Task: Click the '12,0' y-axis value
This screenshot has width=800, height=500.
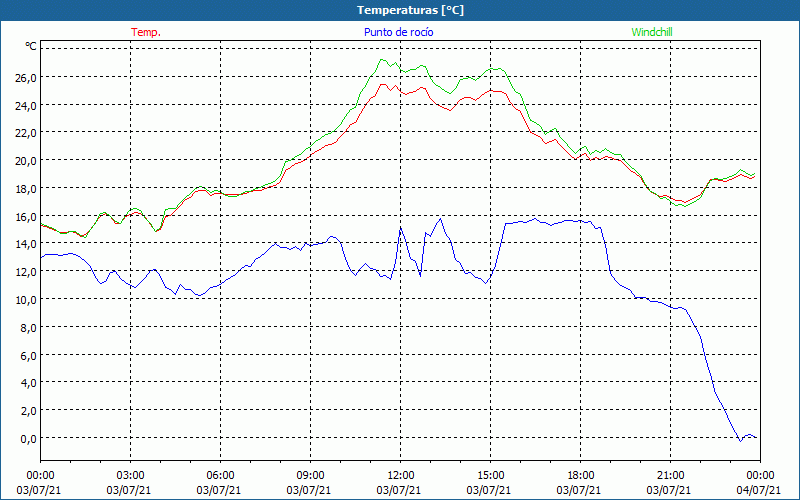Action: coord(26,272)
